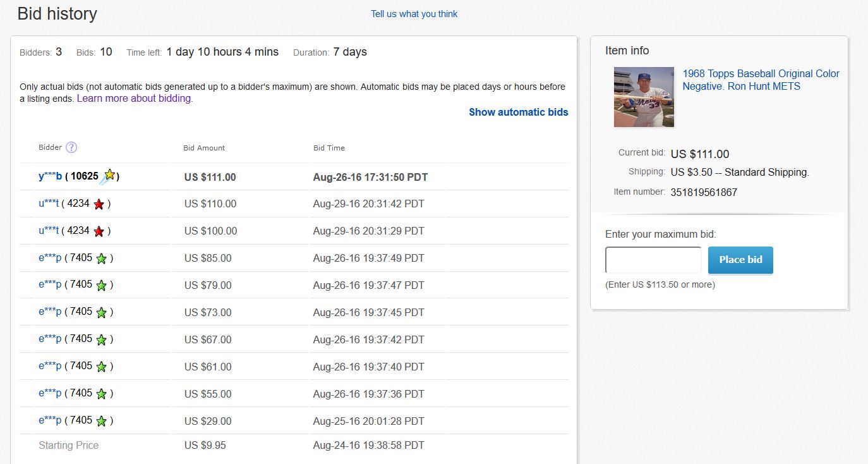Click the green star in the US $29.00 row
The height and width of the screenshot is (464, 868).
101,421
